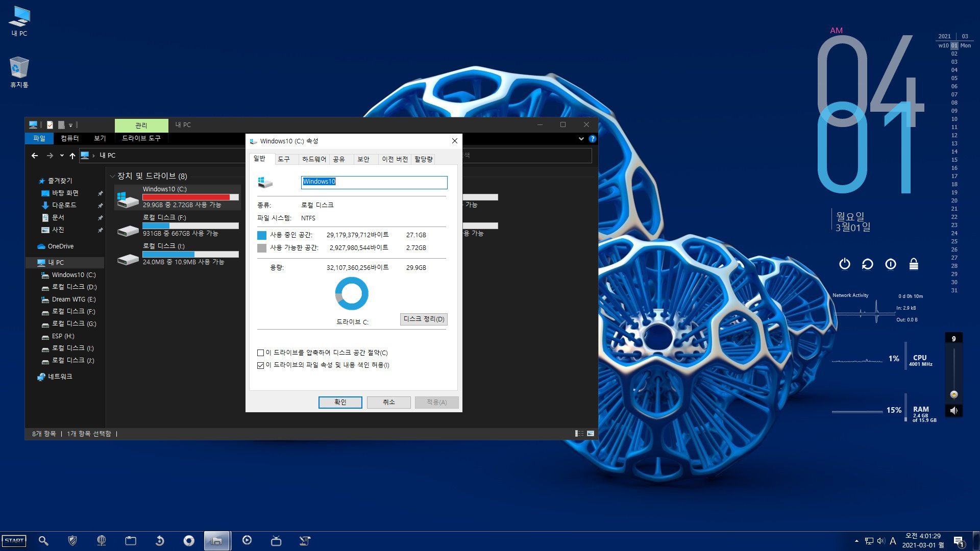Screen dimensions: 980x551
Task: Click the sleep/standby widget icon
Action: click(x=891, y=264)
